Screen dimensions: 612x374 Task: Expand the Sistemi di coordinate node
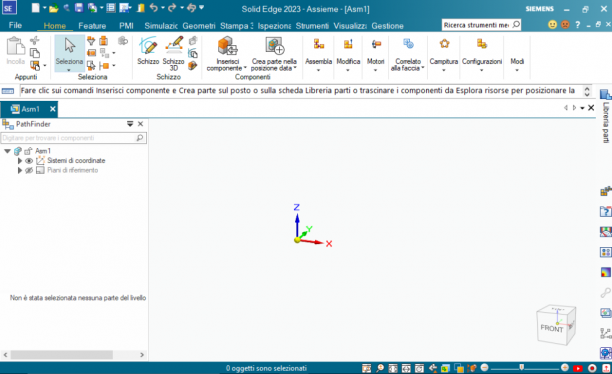[x=20, y=160]
